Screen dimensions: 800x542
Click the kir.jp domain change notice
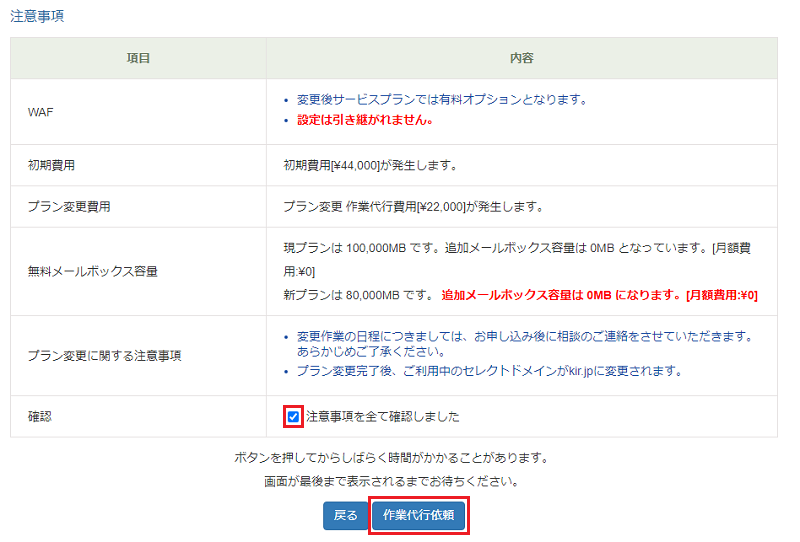pyautogui.click(x=490, y=371)
